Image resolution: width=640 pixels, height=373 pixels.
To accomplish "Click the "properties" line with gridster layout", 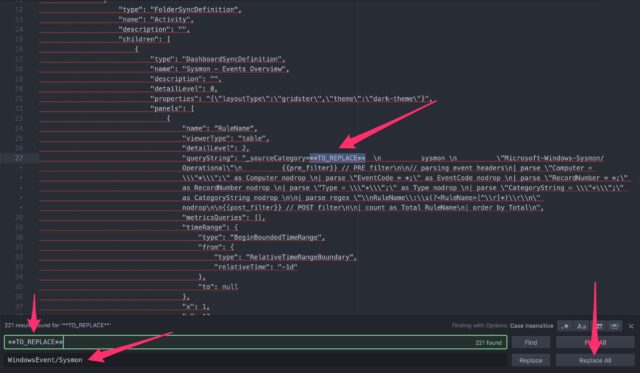I will (291, 98).
